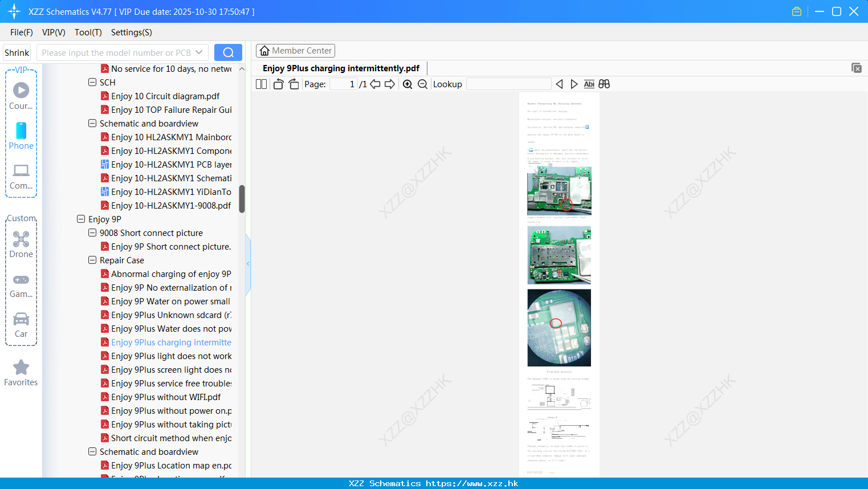
Task: Collapse the Repair Case tree node
Action: tap(92, 260)
